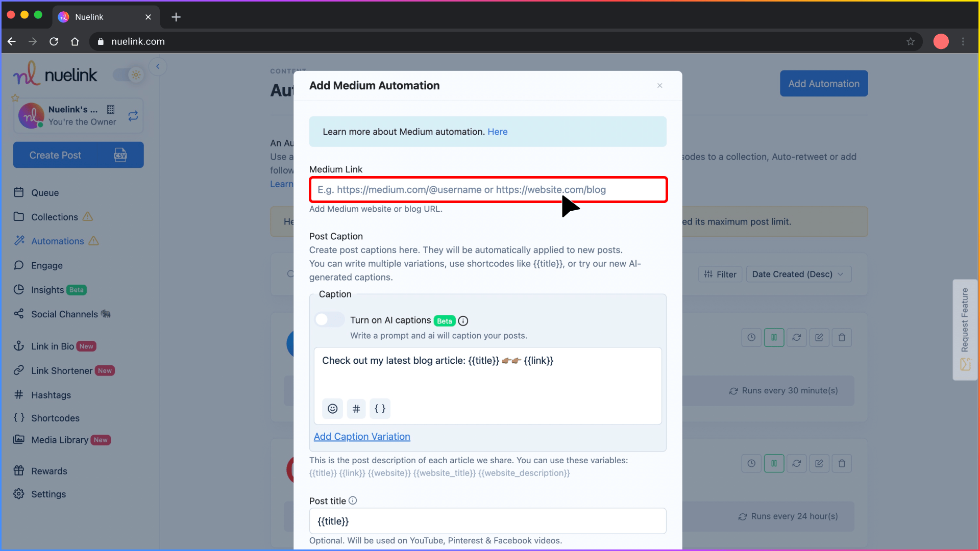Click the Automations warning triangle icon
This screenshot has width=980, height=551.
(93, 241)
